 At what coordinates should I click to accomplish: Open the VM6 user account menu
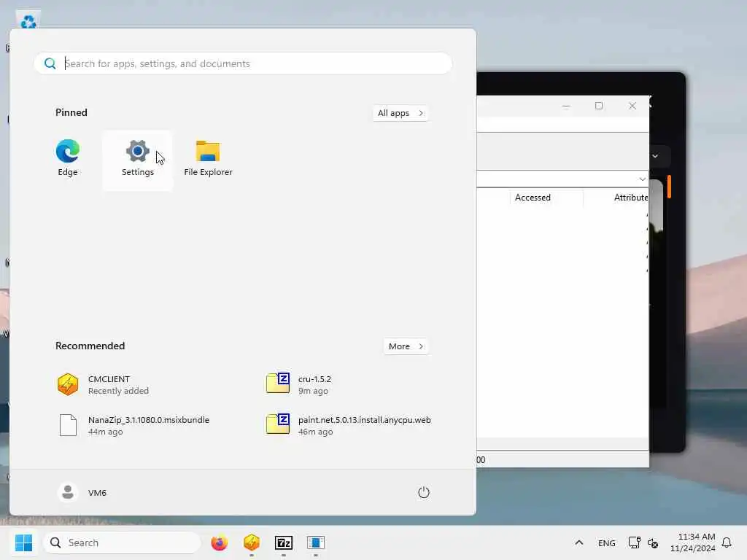click(82, 492)
